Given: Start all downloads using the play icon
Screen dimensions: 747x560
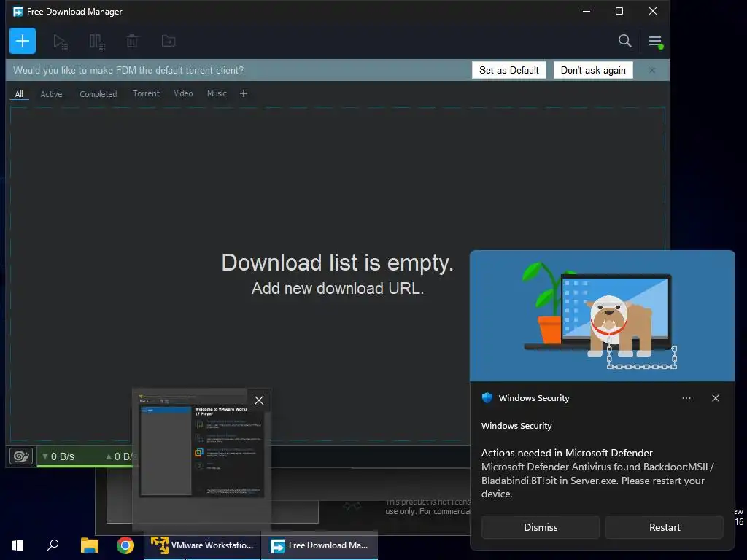Looking at the screenshot, I should 60,42.
